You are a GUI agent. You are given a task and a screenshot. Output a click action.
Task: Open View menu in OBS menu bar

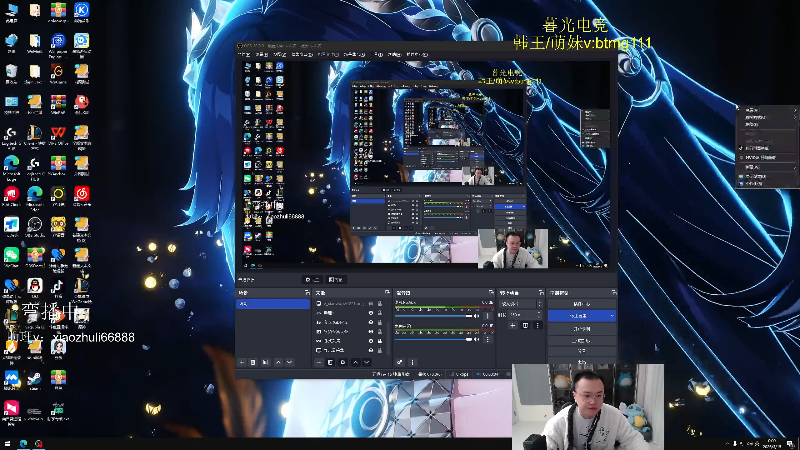(x=280, y=54)
